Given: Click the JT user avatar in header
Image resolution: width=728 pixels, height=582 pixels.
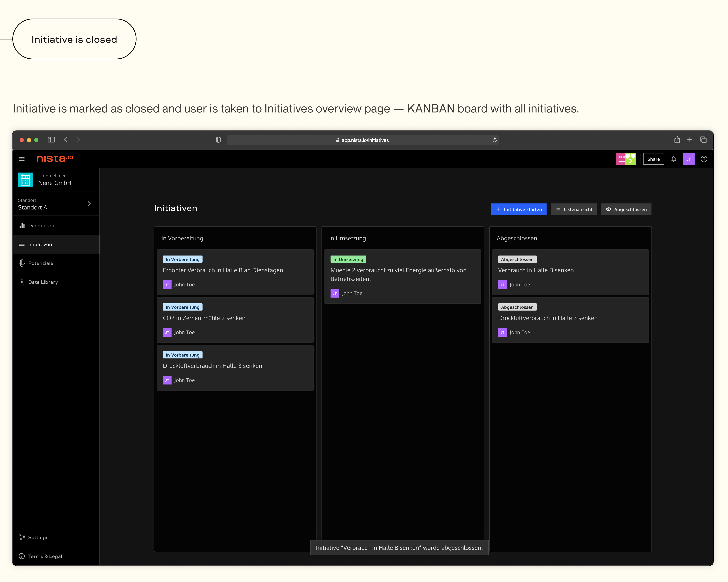Looking at the screenshot, I should (689, 159).
